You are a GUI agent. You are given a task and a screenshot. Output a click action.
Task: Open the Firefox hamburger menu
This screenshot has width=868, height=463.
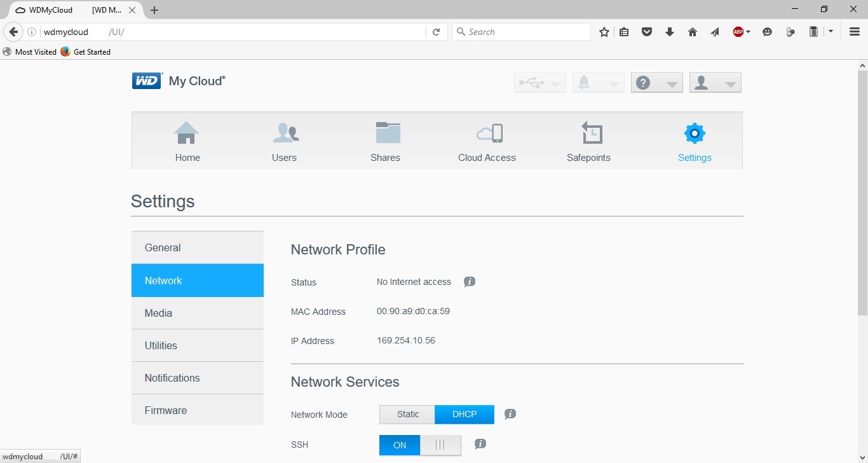click(855, 32)
